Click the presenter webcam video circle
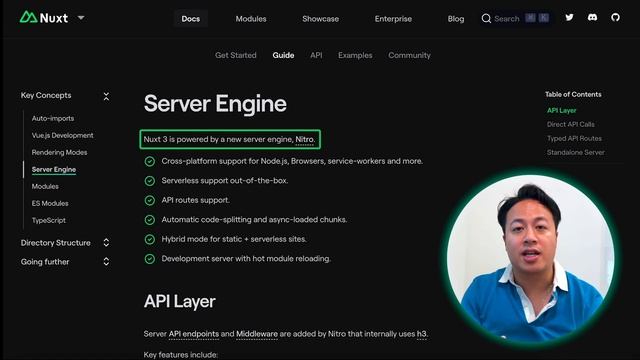Screen dimensions: 640x360 coord(530,259)
